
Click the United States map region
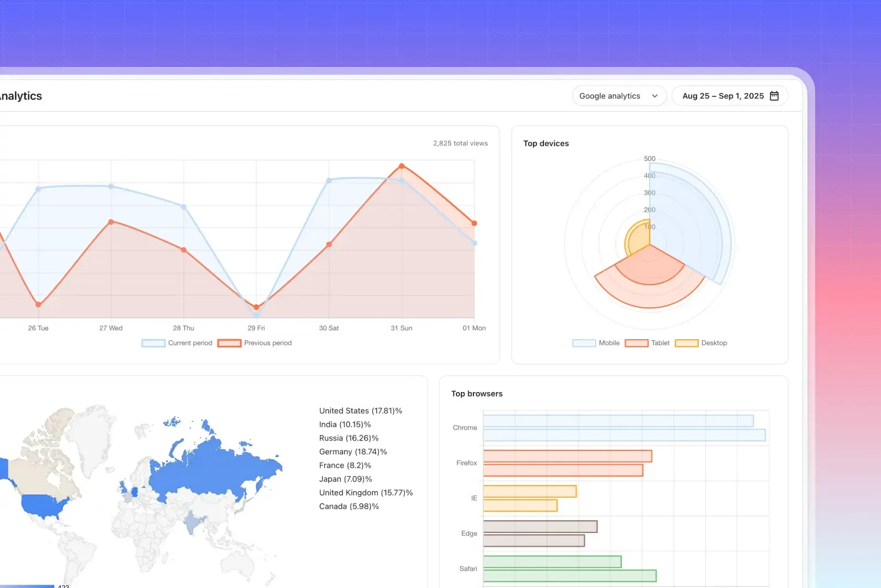point(43,505)
